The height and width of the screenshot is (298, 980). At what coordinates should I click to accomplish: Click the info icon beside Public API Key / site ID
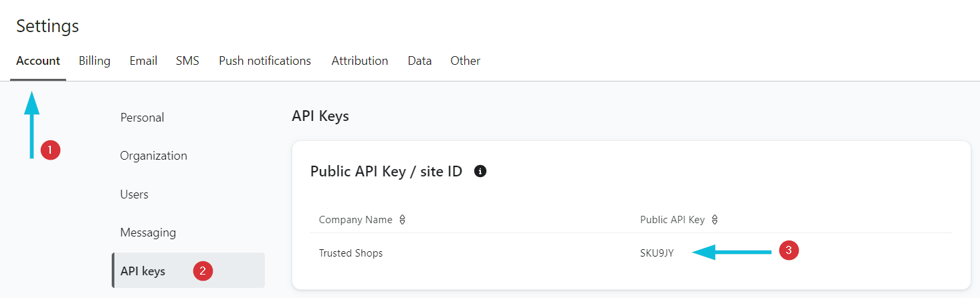[480, 171]
